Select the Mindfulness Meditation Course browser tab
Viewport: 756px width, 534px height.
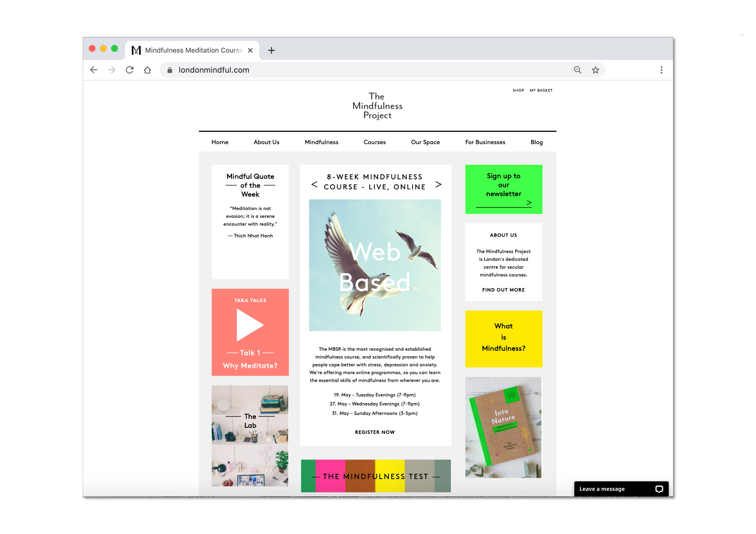click(192, 50)
